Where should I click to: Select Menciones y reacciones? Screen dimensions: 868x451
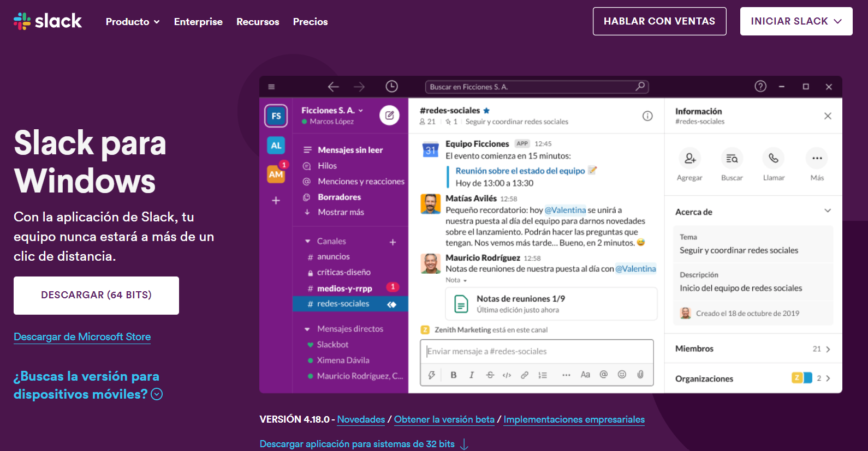coord(361,182)
